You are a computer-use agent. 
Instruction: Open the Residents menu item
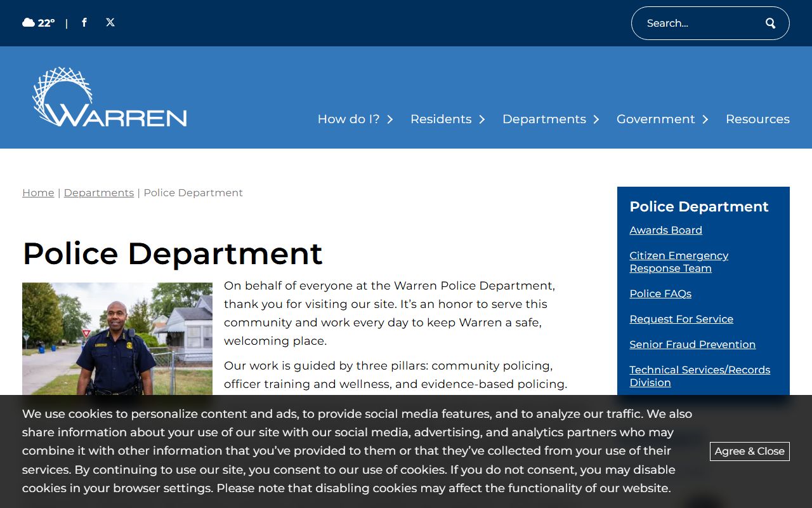tap(441, 119)
